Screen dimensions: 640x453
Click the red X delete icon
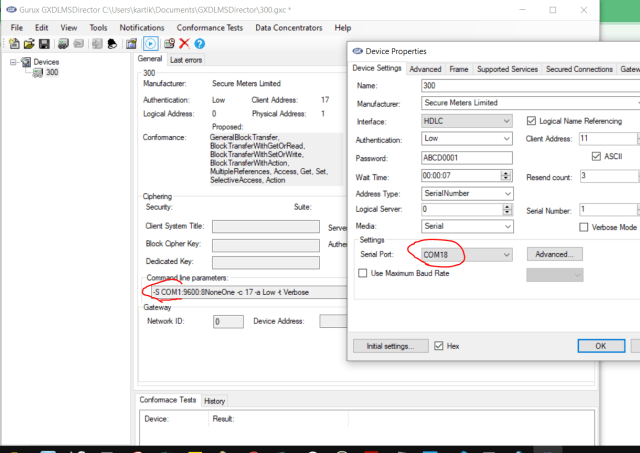pyautogui.click(x=184, y=44)
